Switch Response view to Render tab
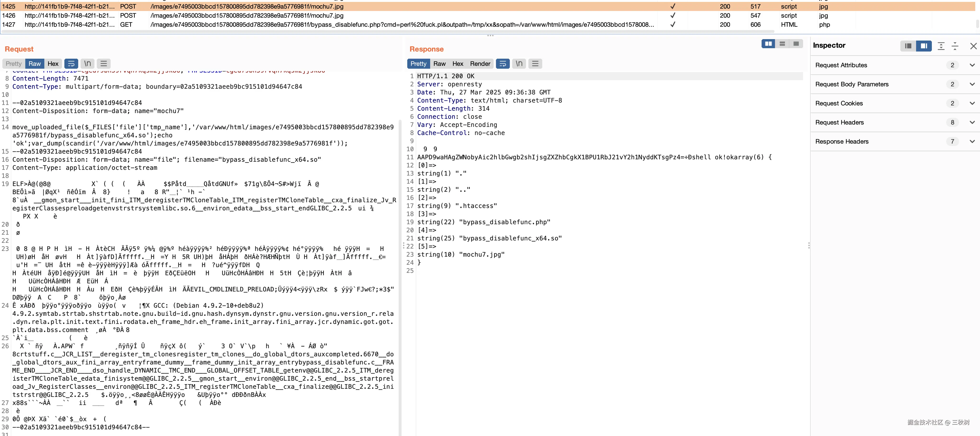Image resolution: width=980 pixels, height=436 pixels. (x=480, y=63)
